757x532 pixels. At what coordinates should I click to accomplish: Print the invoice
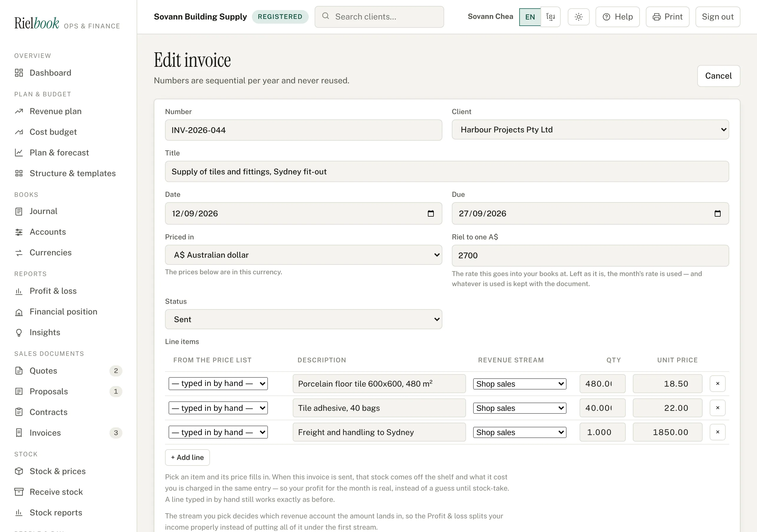tap(667, 17)
